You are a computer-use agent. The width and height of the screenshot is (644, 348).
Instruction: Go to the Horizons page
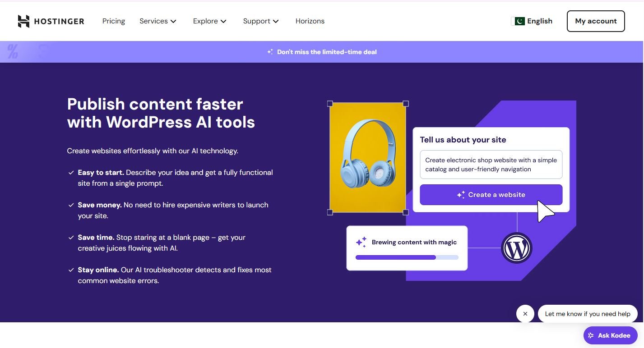[310, 21]
